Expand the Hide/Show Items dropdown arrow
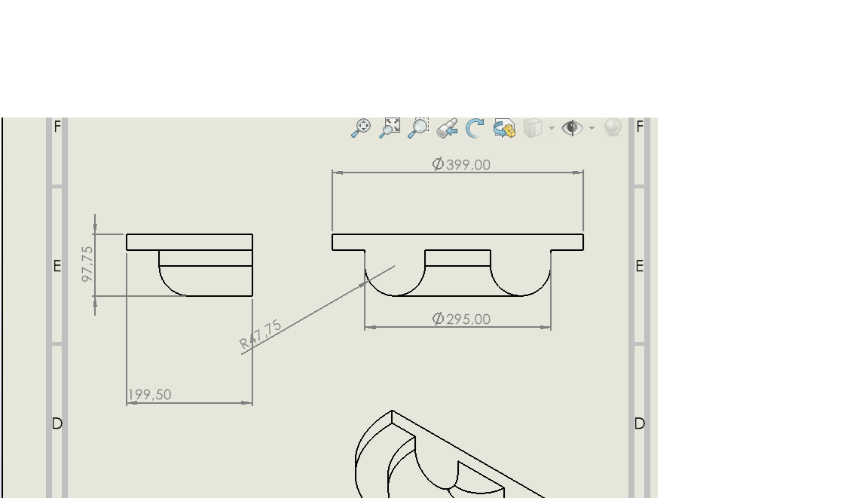This screenshot has width=868, height=498. pos(591,129)
